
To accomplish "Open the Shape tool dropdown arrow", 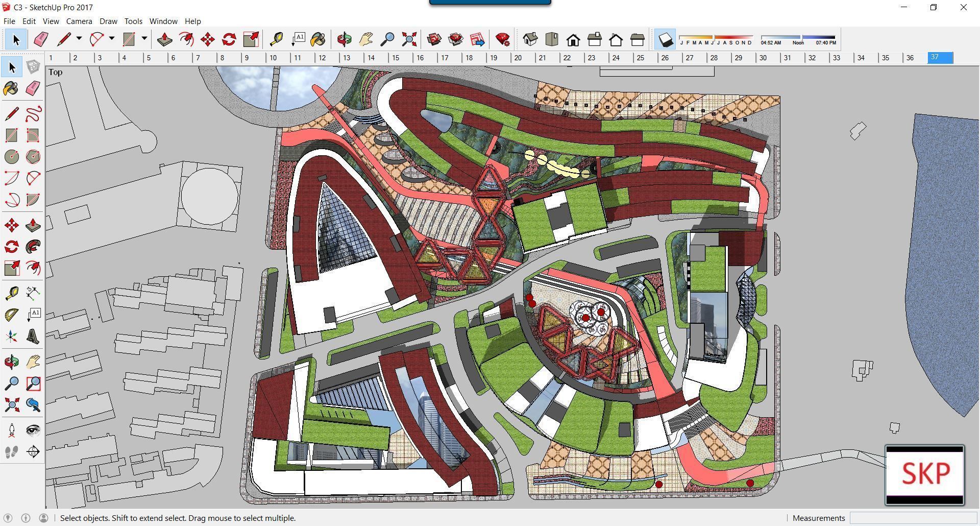I will pyautogui.click(x=144, y=39).
